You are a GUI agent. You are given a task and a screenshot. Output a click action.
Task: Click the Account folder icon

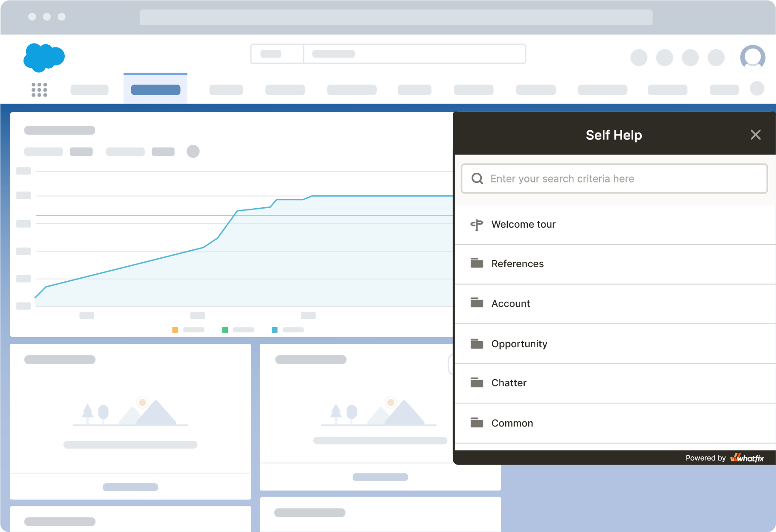(477, 303)
